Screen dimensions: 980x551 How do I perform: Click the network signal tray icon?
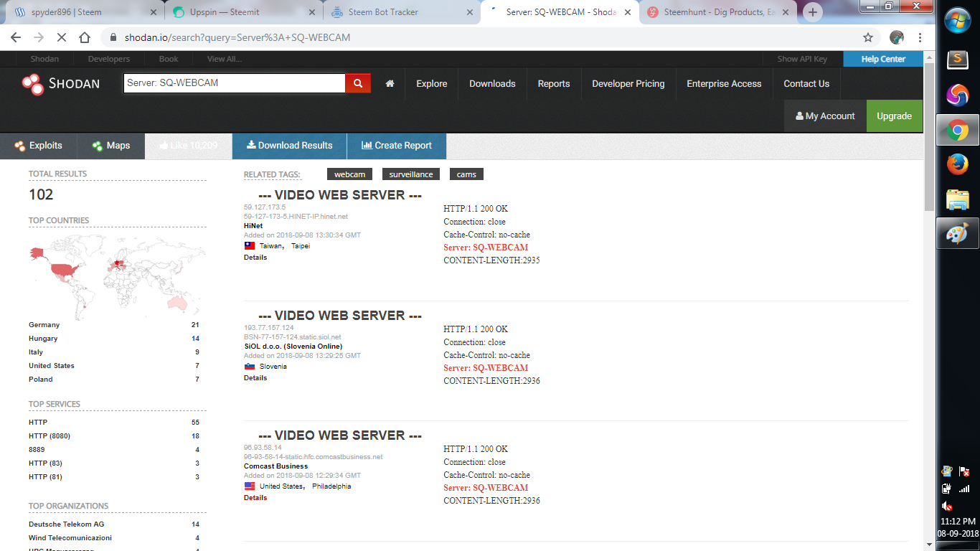click(x=965, y=489)
